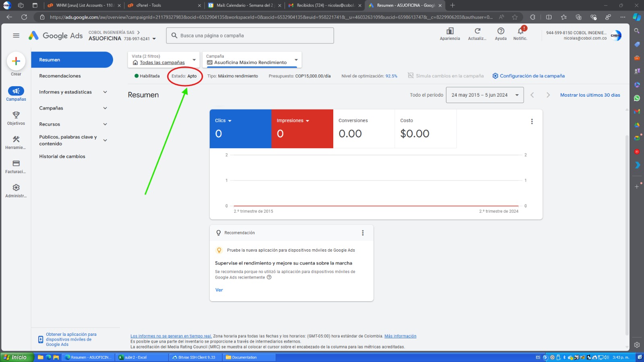Open the Objetivos trophy icon
Image resolution: width=644 pixels, height=362 pixels.
click(16, 115)
